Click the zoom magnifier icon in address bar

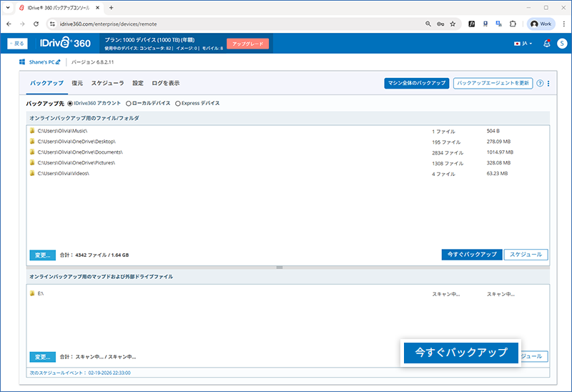428,24
